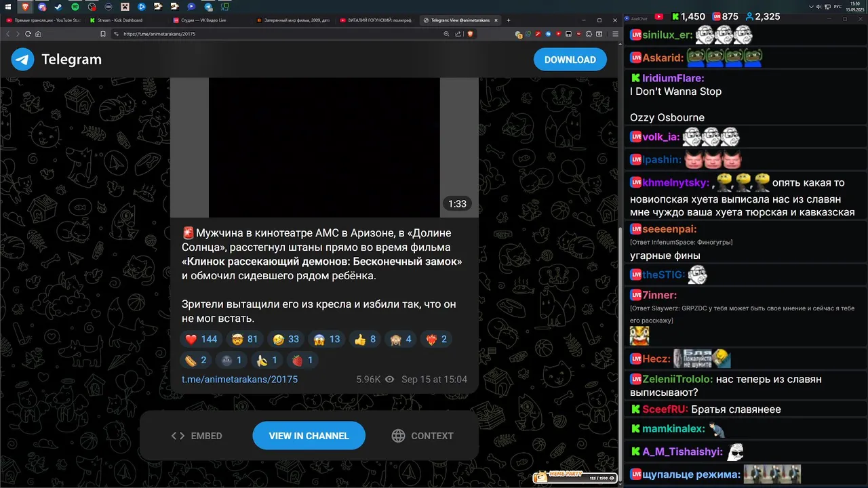The height and width of the screenshot is (488, 868).
Task: Click the green Kick viewer count icon
Action: pos(675,16)
